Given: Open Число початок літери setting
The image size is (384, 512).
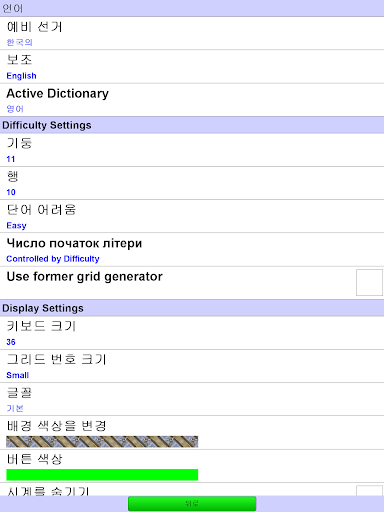Looking at the screenshot, I should point(192,250).
